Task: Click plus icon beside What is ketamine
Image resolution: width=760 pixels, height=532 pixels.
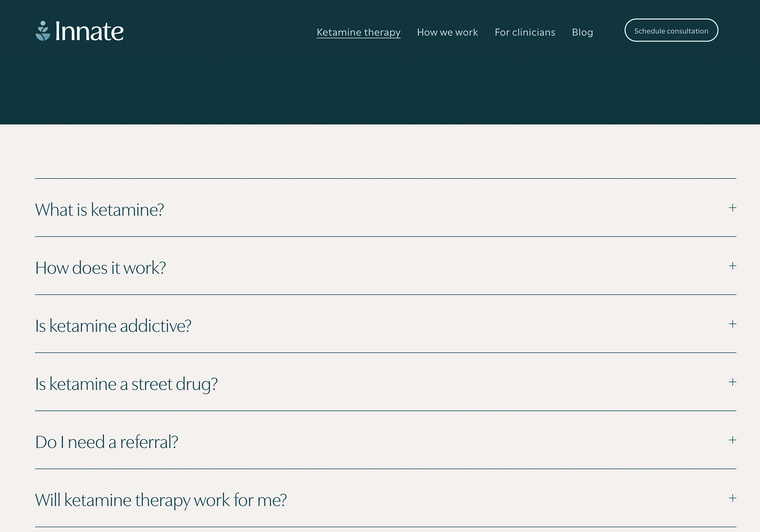Action: tap(732, 208)
